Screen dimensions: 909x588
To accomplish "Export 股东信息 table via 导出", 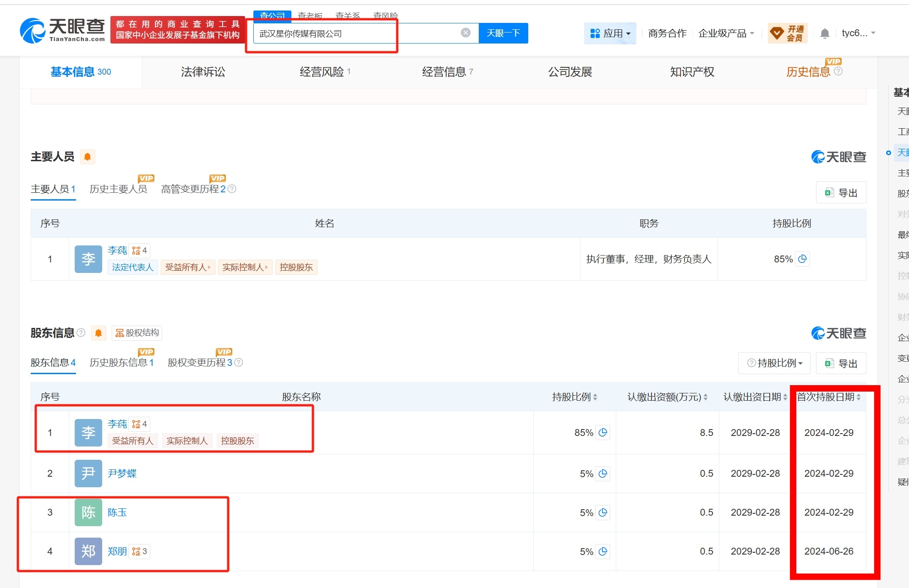I will 841,363.
